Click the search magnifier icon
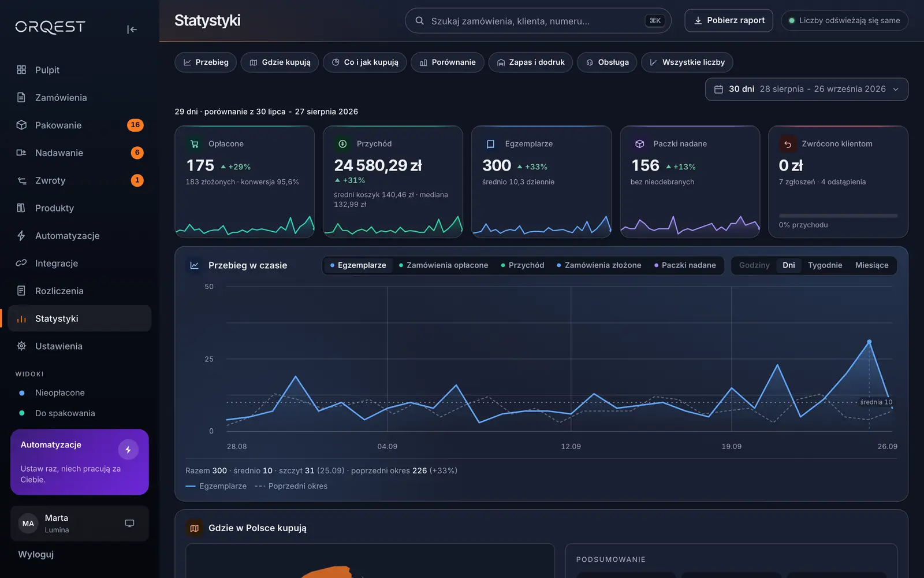Viewport: 924px width, 578px height. (420, 21)
